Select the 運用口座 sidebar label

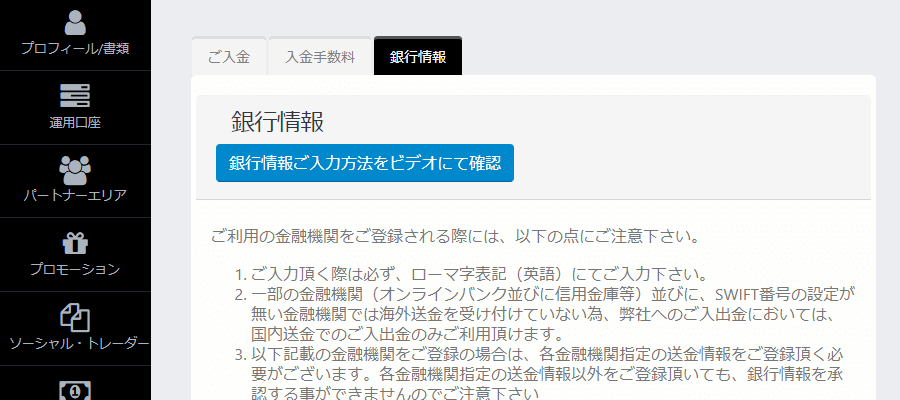click(75, 122)
